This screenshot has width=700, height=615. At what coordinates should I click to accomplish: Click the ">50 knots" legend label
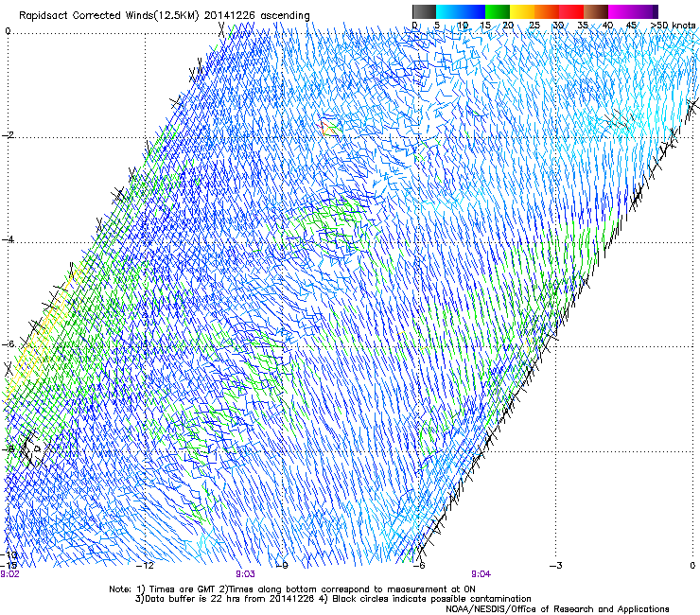(x=673, y=26)
